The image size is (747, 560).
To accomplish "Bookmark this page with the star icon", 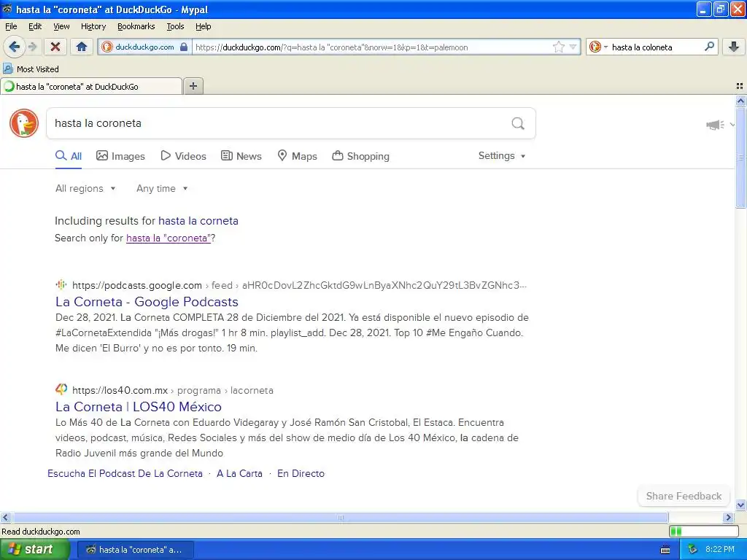I will (x=558, y=47).
